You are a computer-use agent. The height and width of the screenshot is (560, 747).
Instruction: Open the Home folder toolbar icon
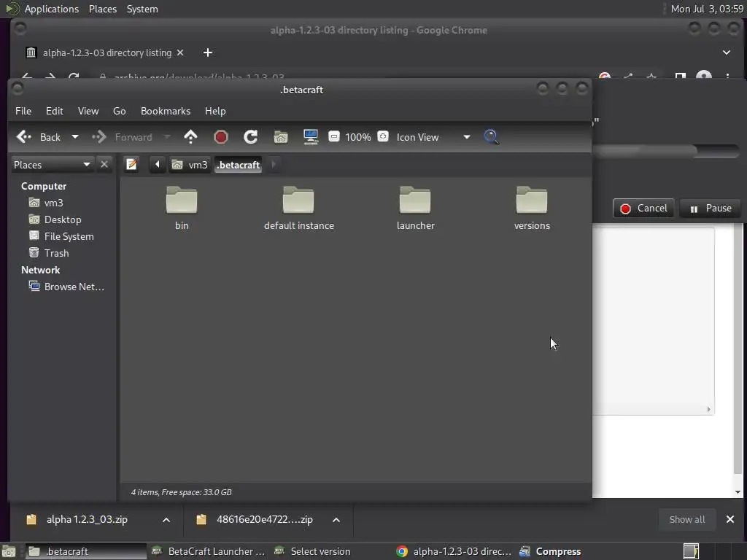coord(281,137)
